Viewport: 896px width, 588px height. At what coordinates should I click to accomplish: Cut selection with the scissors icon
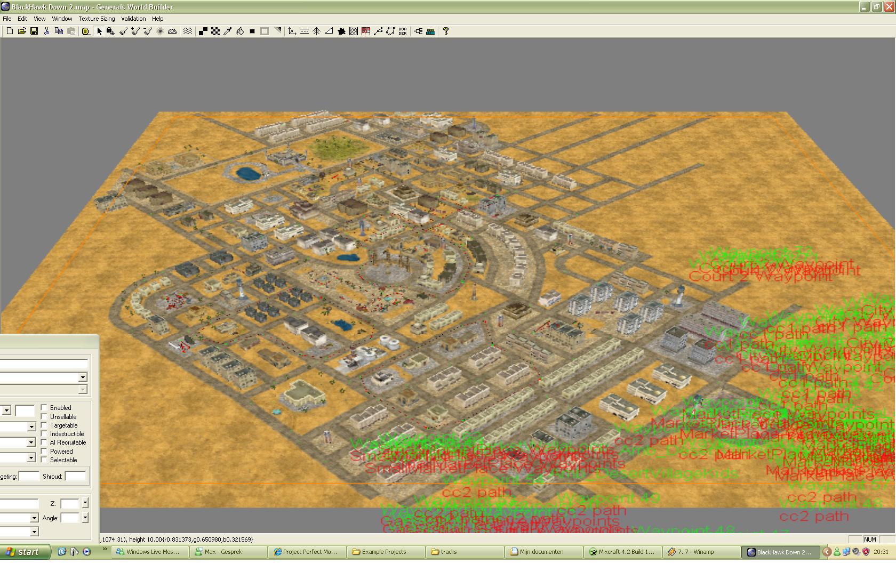pos(46,31)
